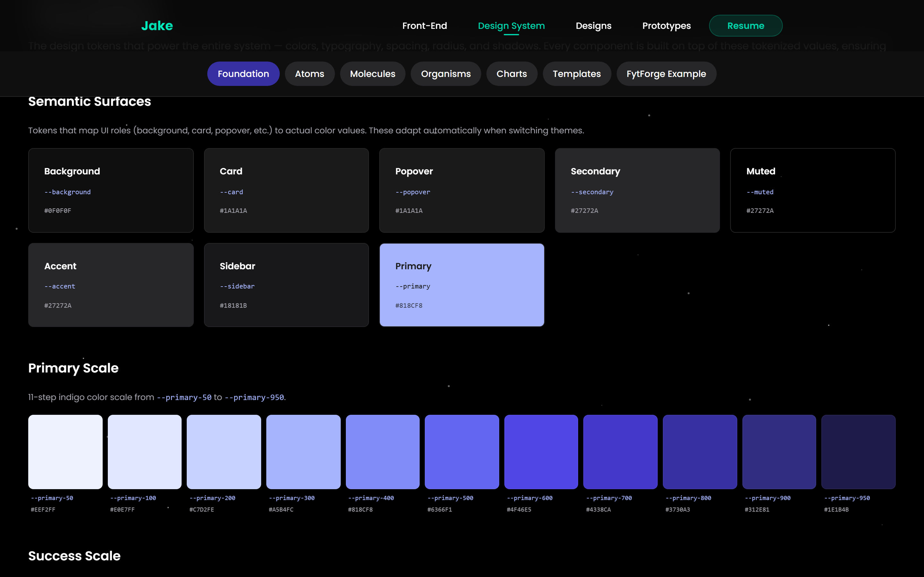Select the --primary-500 swatch
This screenshot has height=577, width=924.
click(x=462, y=451)
